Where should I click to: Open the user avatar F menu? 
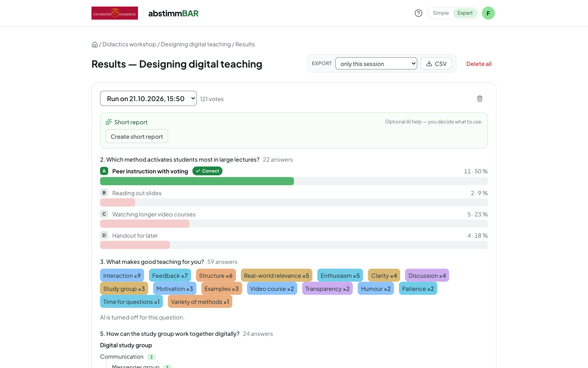(x=488, y=13)
